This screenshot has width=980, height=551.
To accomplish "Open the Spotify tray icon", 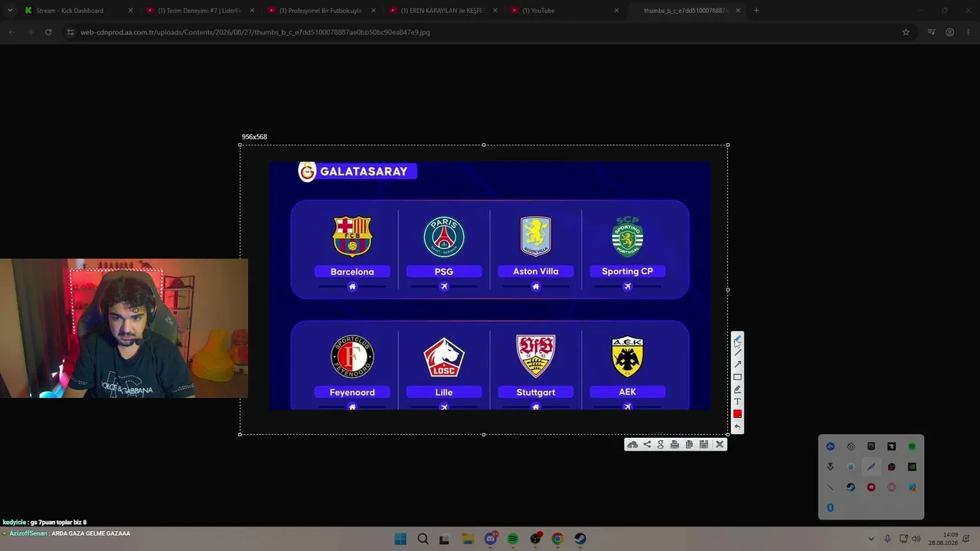I will [x=912, y=446].
